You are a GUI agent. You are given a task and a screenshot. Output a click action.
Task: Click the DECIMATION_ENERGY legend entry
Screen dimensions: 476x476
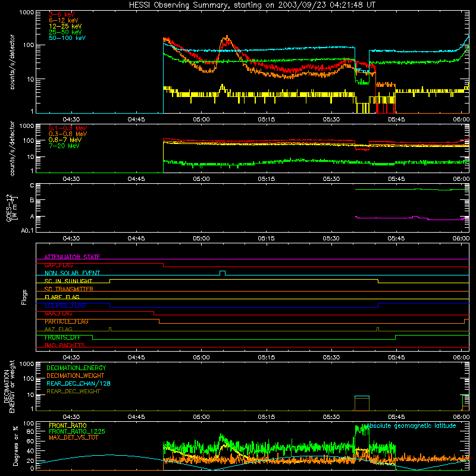coord(76,368)
